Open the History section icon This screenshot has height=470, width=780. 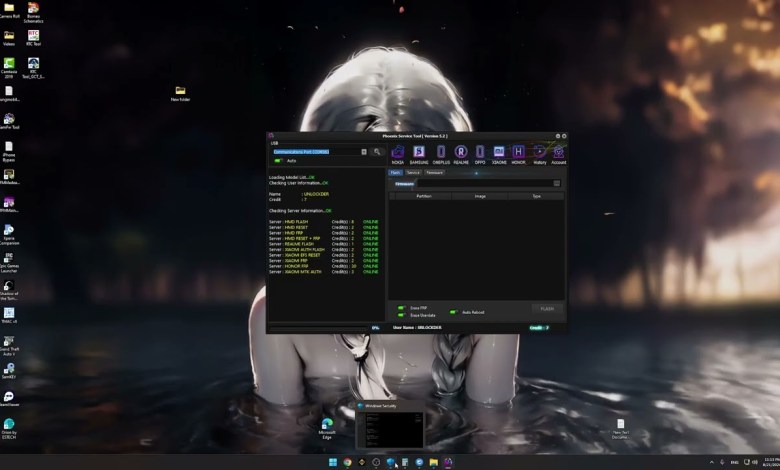pos(540,154)
